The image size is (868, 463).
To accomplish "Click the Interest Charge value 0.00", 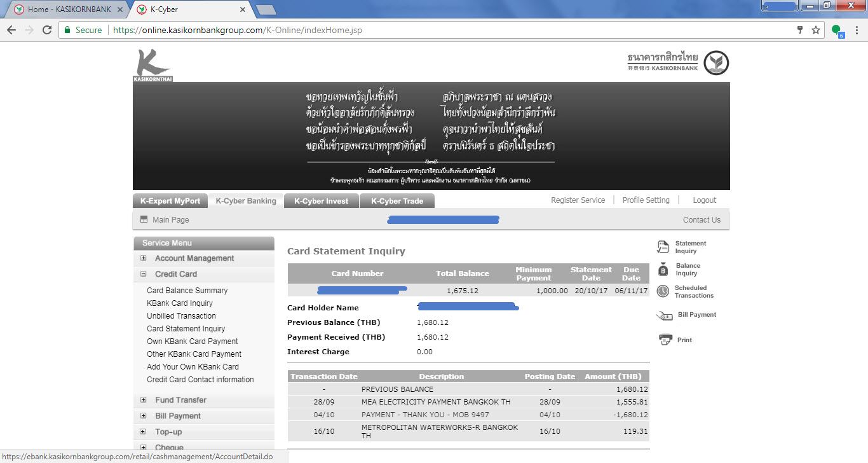I will (x=424, y=352).
